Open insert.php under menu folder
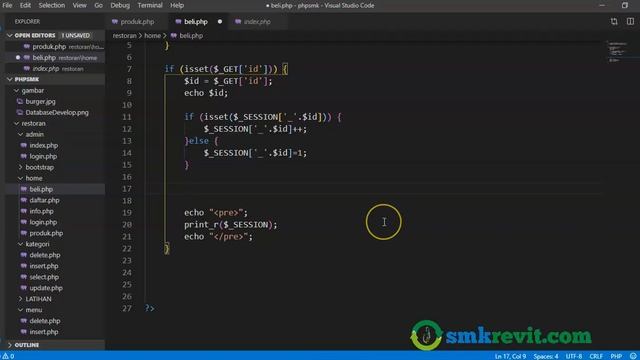 click(44, 332)
